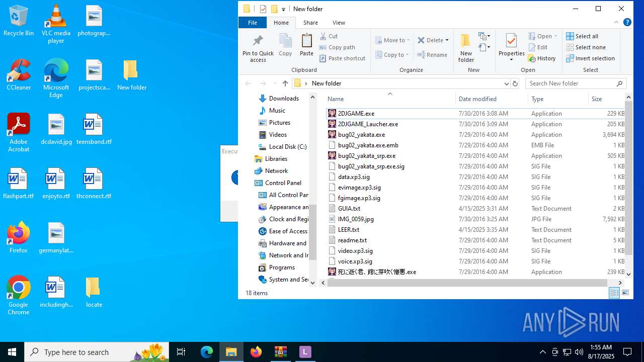Select the Home ribbon tab
Viewport: 644px width, 362px height.
click(281, 23)
